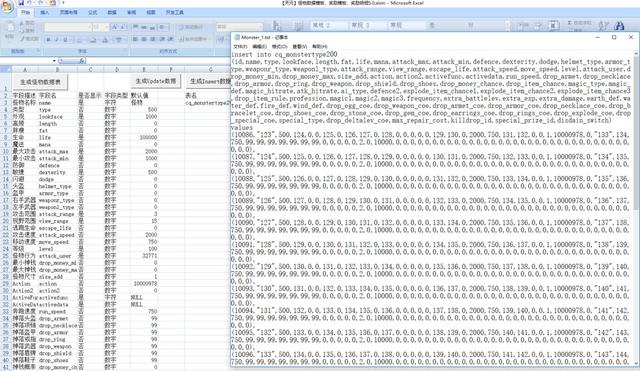Open the font size dropdown

click(x=106, y=27)
